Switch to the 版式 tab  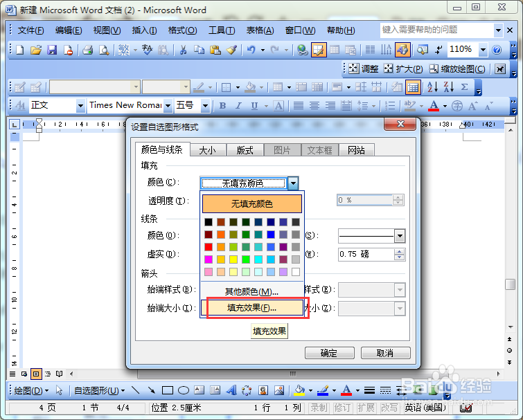(x=245, y=150)
